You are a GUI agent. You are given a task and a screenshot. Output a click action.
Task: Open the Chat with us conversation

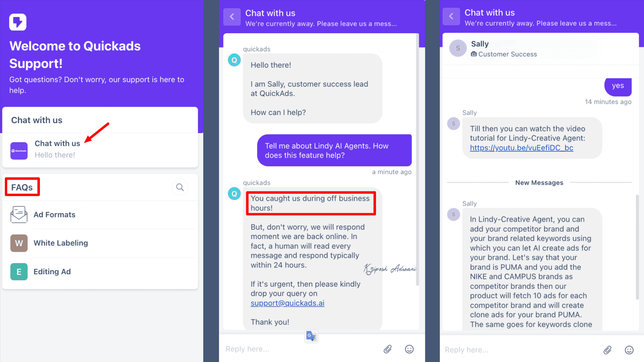click(x=100, y=150)
